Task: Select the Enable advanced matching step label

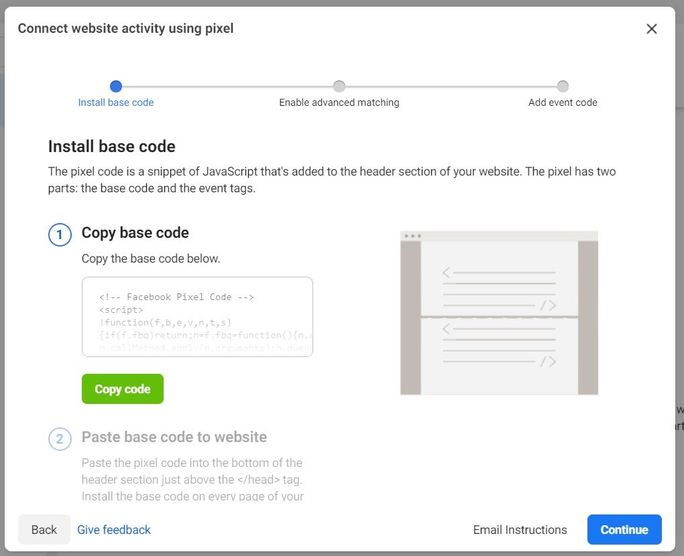Action: pos(339,103)
